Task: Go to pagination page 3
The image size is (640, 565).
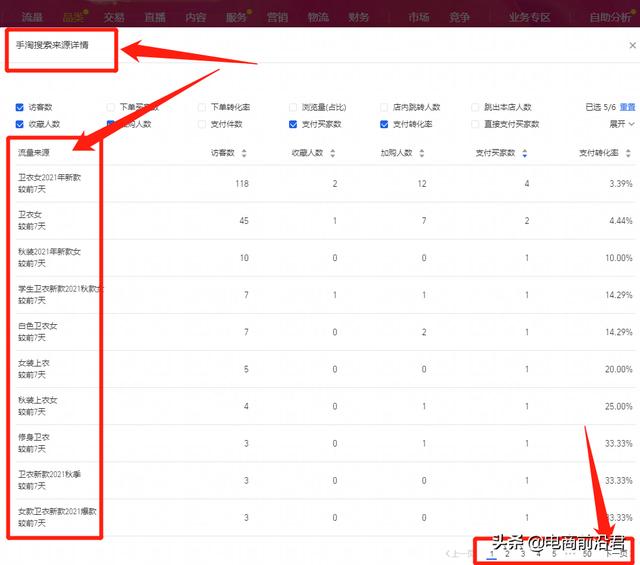Action: 523,554
